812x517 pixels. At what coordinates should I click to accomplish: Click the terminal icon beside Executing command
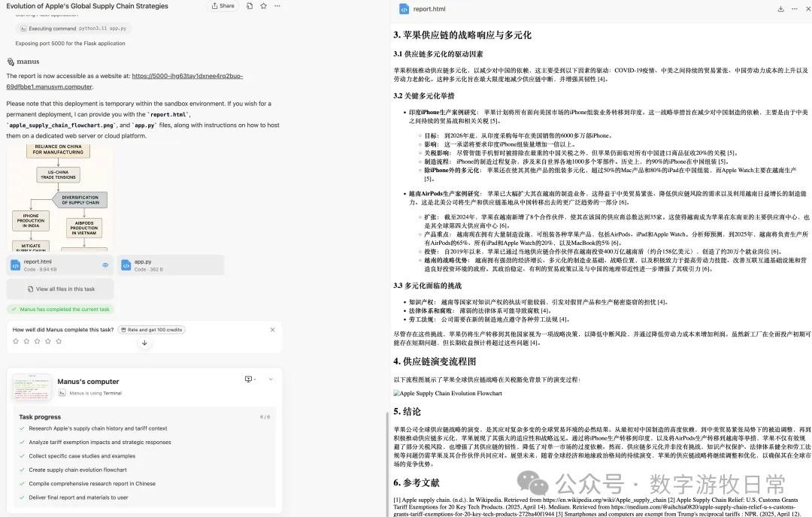(x=24, y=27)
